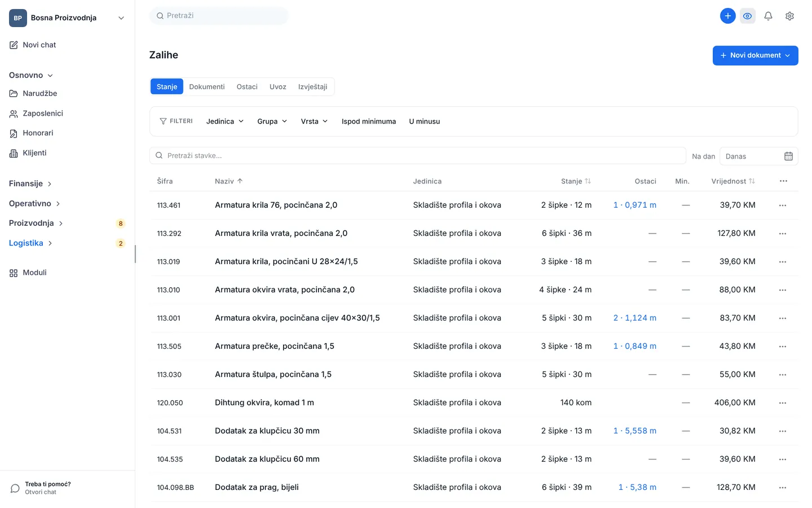Viewport: 812px width, 508px height.
Task: Toggle Ispod minimuma filter
Action: point(369,121)
